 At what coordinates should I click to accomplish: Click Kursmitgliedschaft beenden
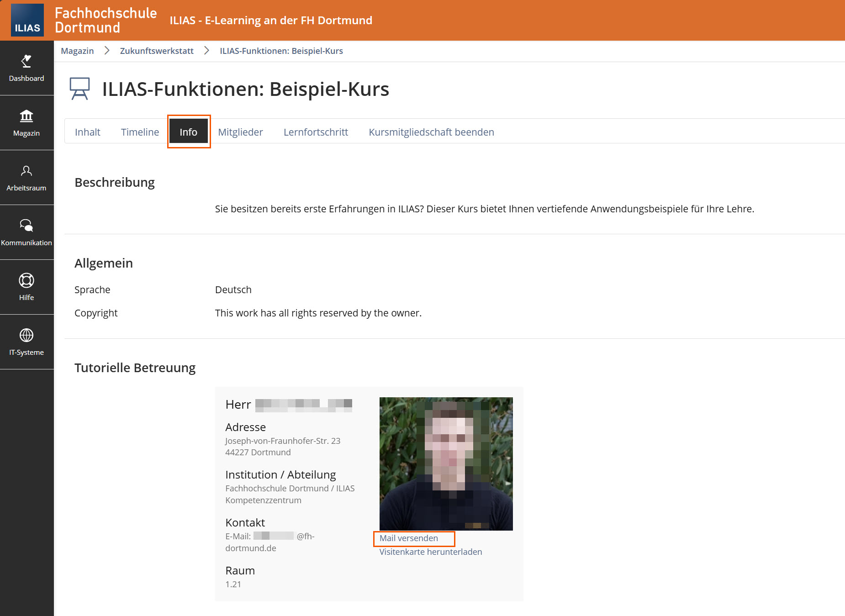pyautogui.click(x=431, y=132)
